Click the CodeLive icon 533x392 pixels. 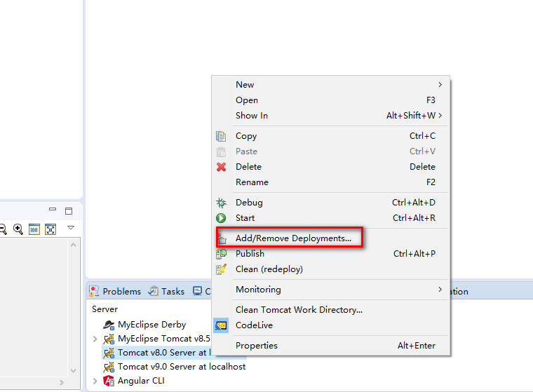tap(221, 325)
